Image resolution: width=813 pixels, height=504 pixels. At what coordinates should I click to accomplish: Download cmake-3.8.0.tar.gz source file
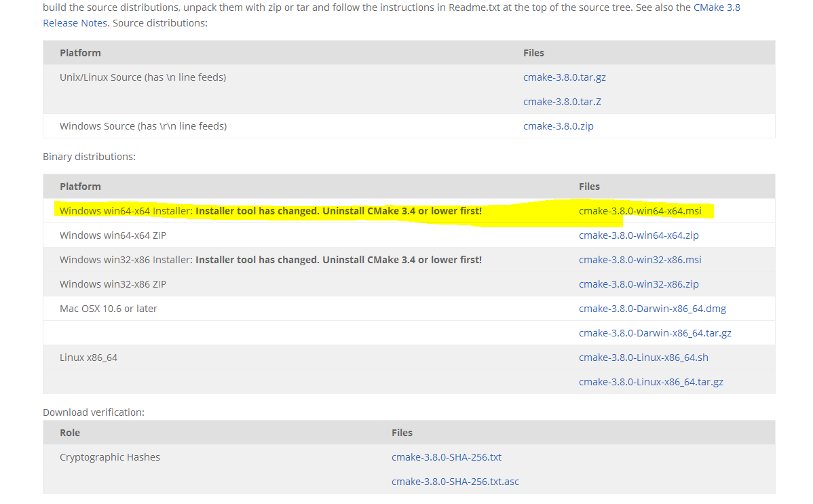click(x=564, y=77)
